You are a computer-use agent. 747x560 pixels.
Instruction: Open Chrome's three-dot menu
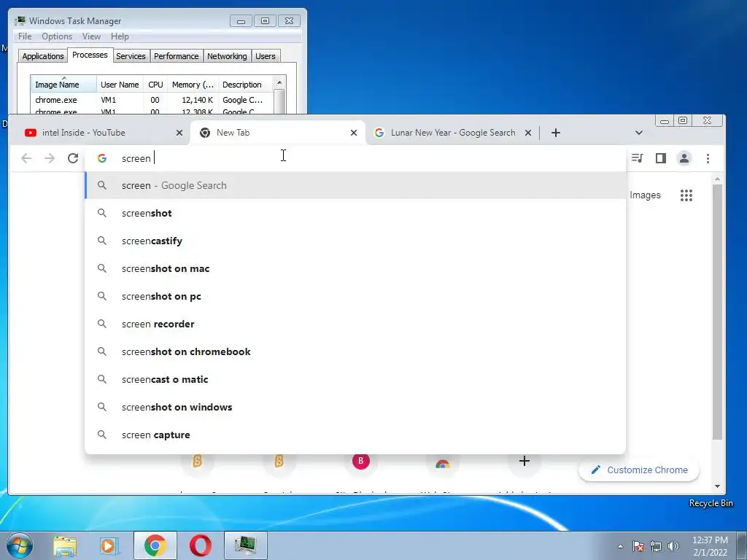708,158
